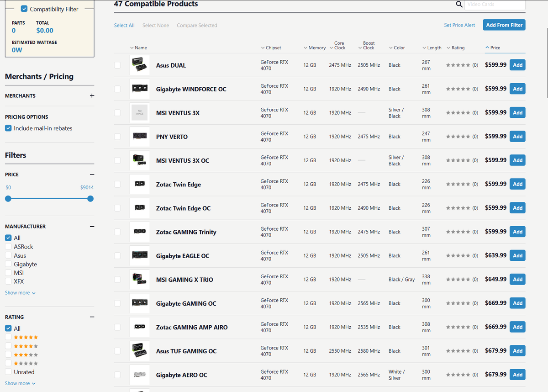Click the maximum price slider handle
This screenshot has width=548, height=392.
coord(90,199)
